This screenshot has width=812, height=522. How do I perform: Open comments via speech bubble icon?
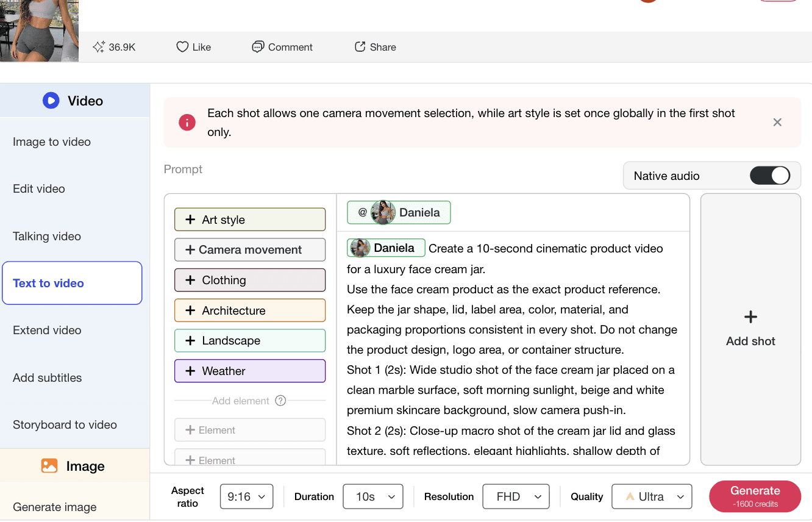tap(258, 47)
